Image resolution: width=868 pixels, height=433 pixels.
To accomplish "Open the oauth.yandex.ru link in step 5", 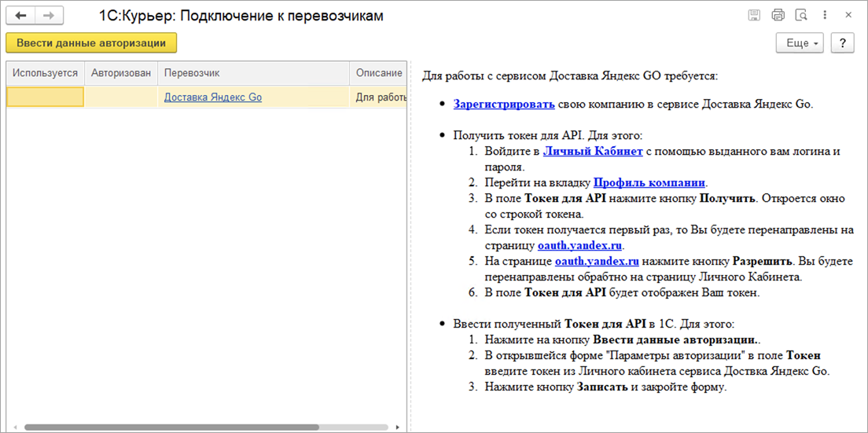I will tap(598, 260).
